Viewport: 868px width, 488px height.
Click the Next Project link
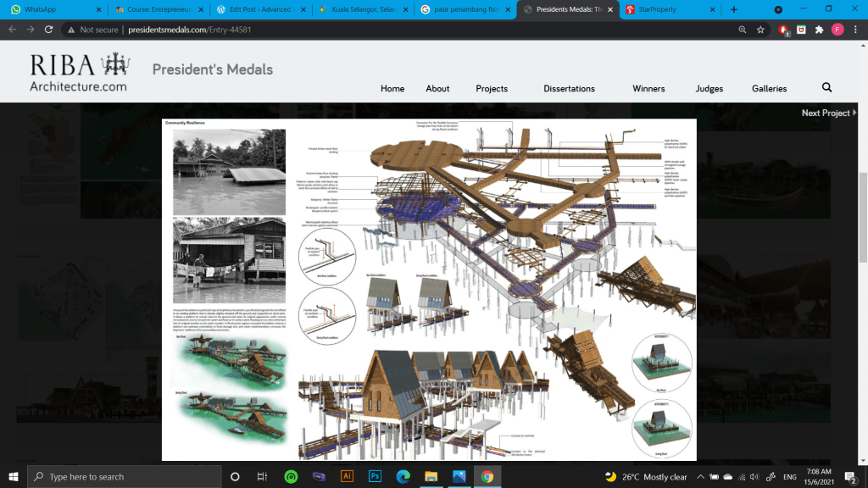825,113
